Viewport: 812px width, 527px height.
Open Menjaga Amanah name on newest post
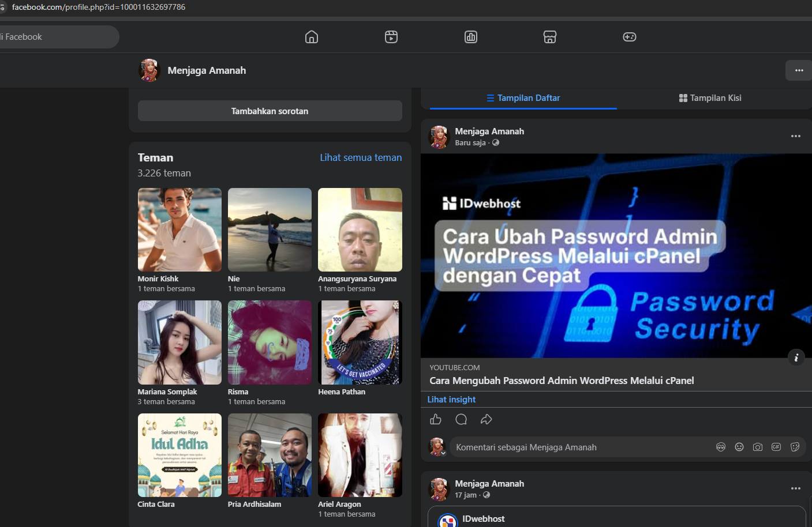point(489,131)
